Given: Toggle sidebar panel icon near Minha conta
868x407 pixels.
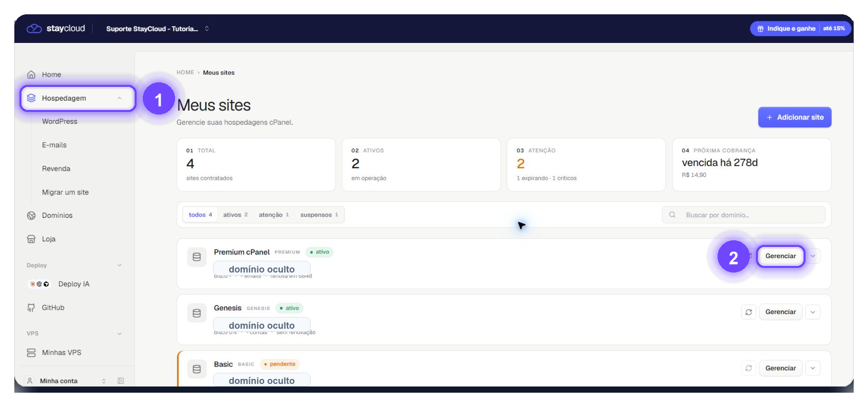Looking at the screenshot, I should tap(121, 381).
